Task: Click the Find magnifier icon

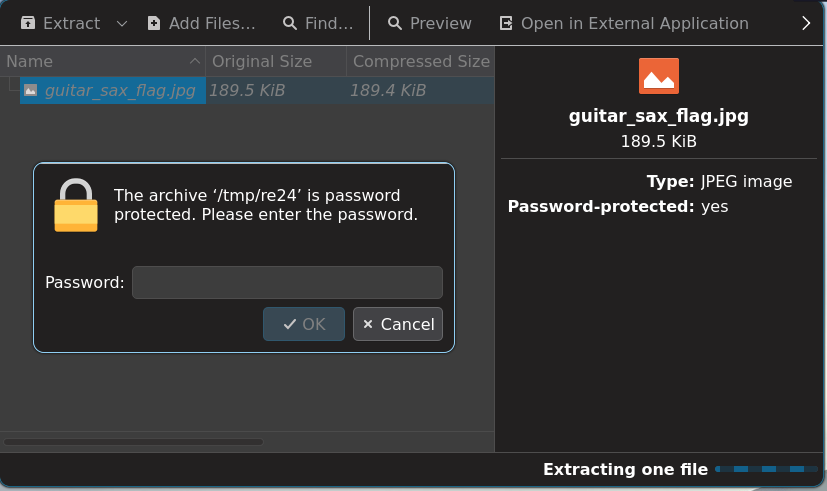Action: 290,23
